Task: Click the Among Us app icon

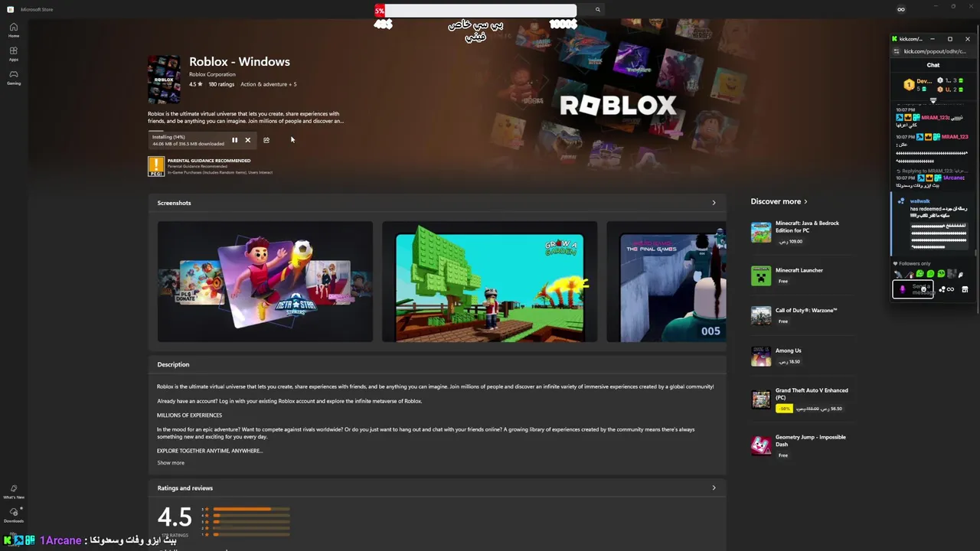Action: tap(761, 356)
